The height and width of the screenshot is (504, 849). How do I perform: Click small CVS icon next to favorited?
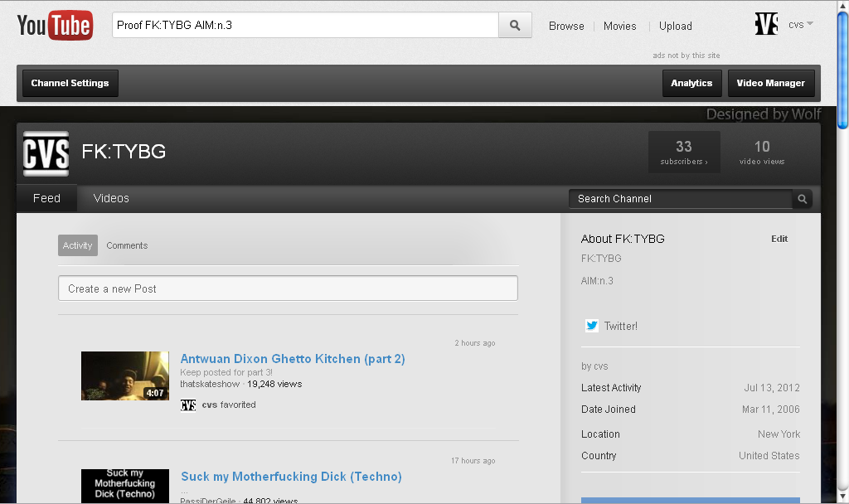click(x=188, y=405)
